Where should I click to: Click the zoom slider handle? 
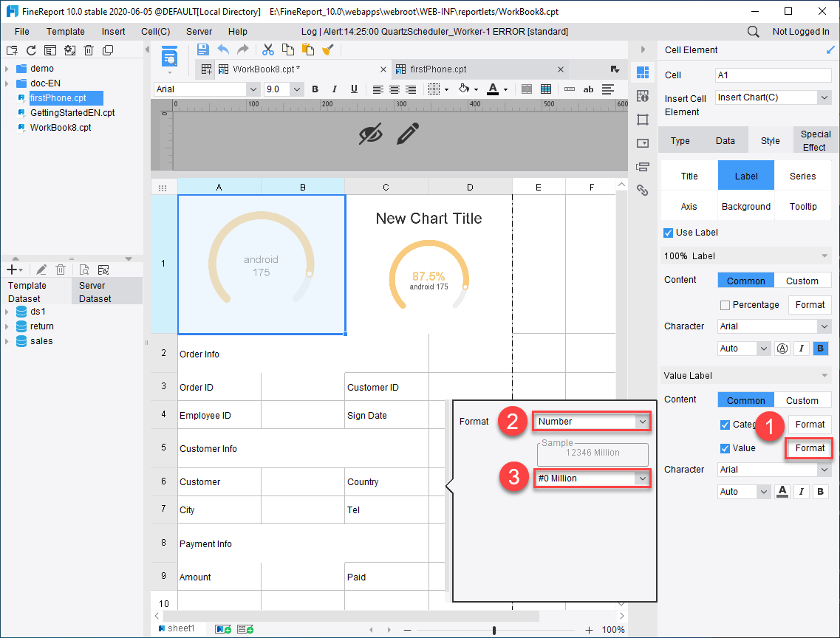pyautogui.click(x=494, y=630)
